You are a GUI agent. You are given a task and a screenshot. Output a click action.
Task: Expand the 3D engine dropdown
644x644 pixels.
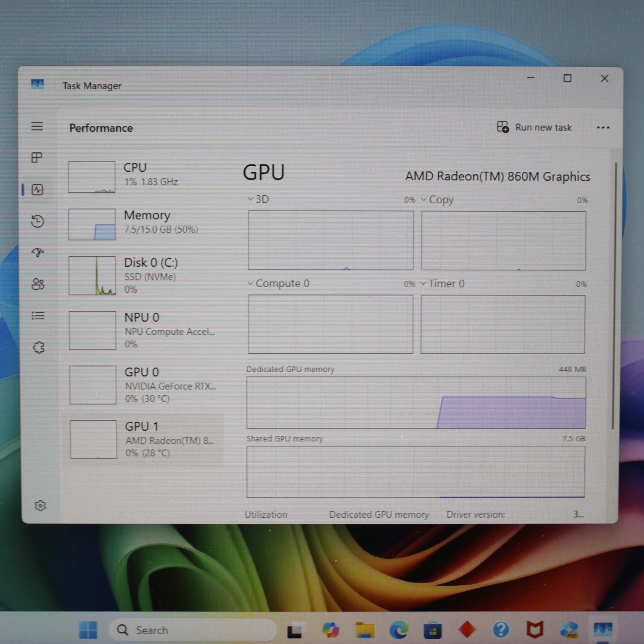coord(258,199)
